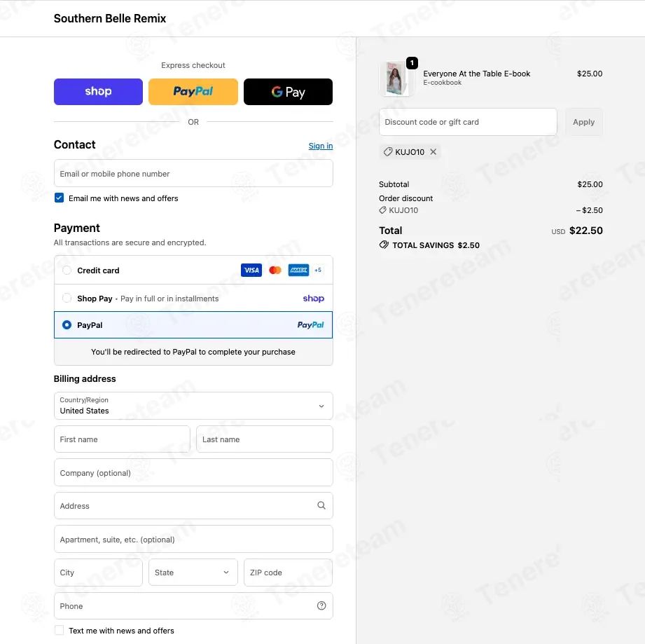Focus the Discount code or gift card field
The width and height of the screenshot is (645, 644).
pyautogui.click(x=468, y=122)
